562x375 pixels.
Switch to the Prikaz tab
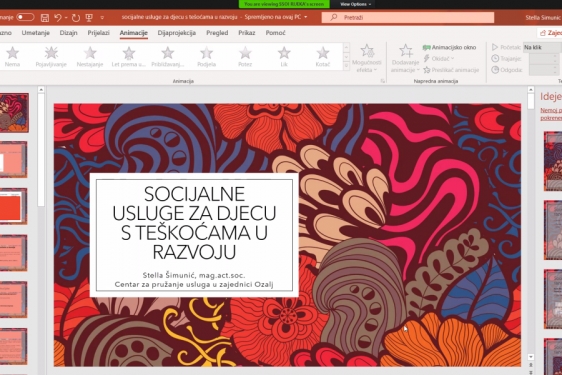(x=247, y=33)
